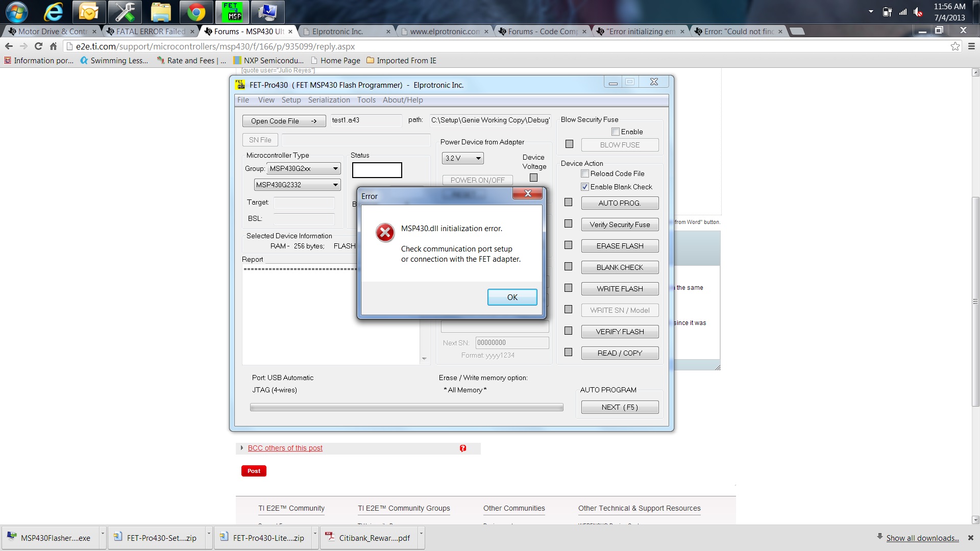Open the Windows Start menu orb
The image size is (980, 551).
pyautogui.click(x=16, y=12)
